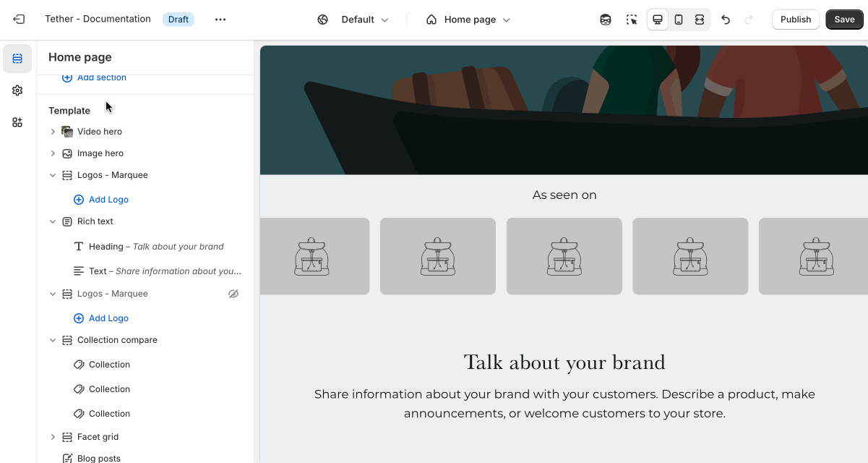Image resolution: width=868 pixels, height=463 pixels.
Task: Click the As seen on heading in preview
Action: [564, 195]
